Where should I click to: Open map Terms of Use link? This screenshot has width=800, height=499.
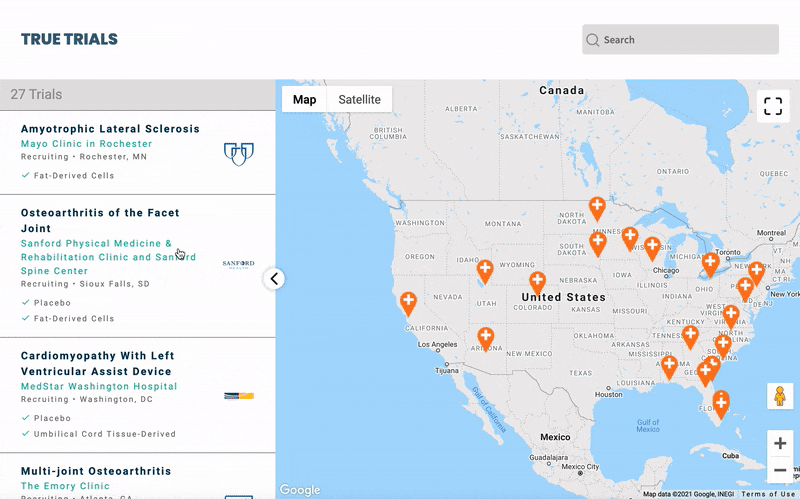pos(770,494)
